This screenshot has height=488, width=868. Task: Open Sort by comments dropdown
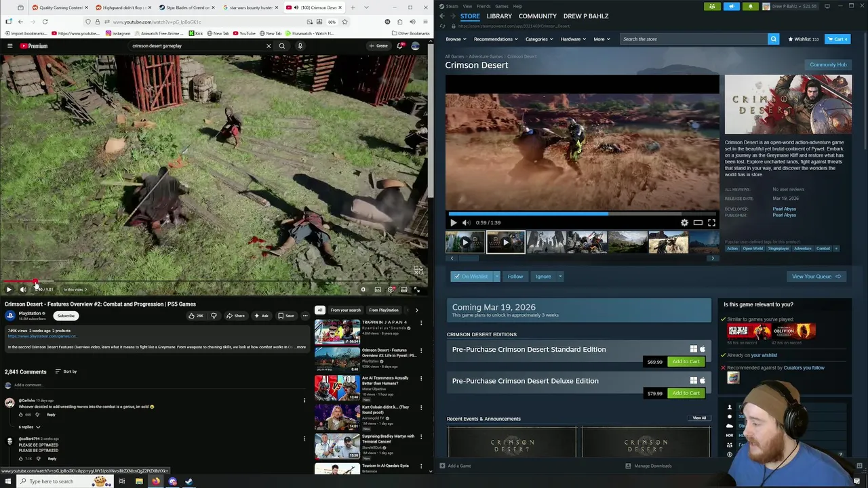pos(66,371)
